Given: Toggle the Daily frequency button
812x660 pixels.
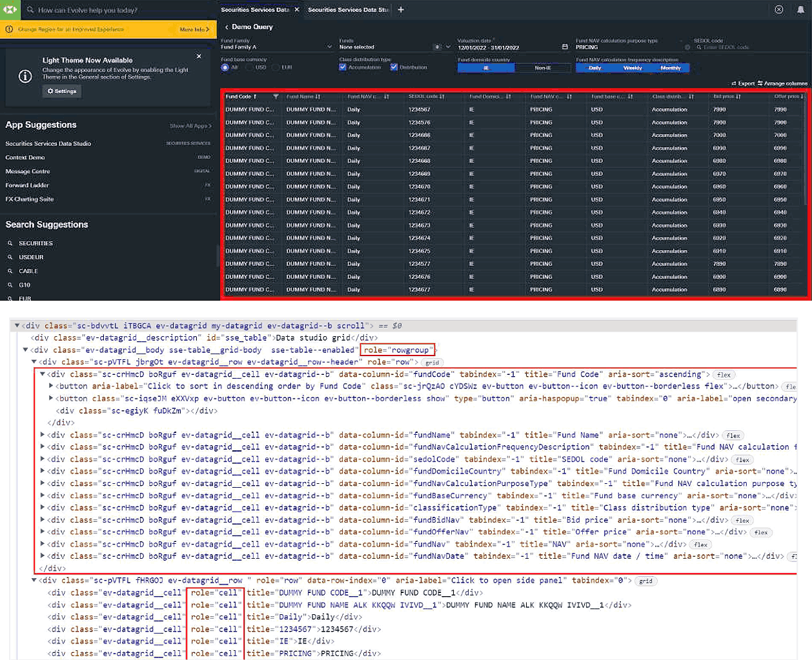Looking at the screenshot, I should [595, 68].
